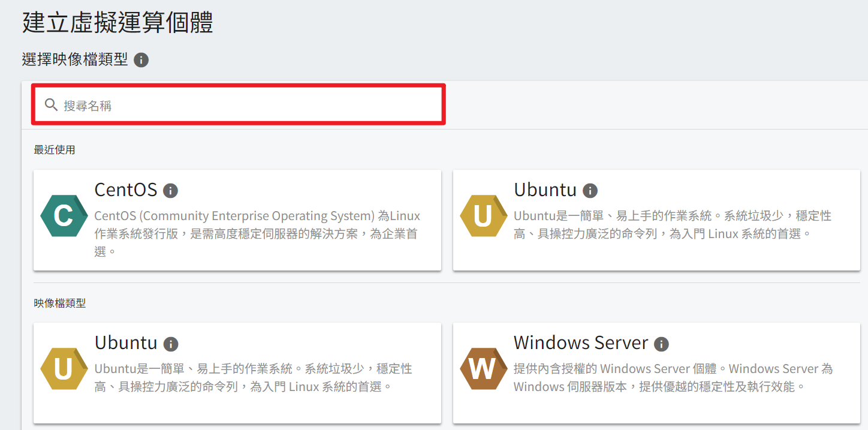The image size is (868, 430).
Task: Click the Ubuntu title under 最近使用
Action: tap(545, 190)
